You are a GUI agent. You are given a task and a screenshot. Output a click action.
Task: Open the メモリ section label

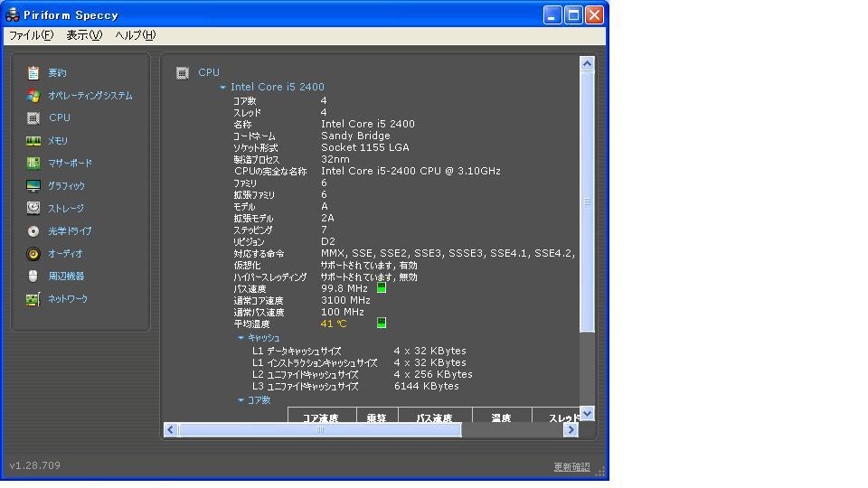coord(58,141)
